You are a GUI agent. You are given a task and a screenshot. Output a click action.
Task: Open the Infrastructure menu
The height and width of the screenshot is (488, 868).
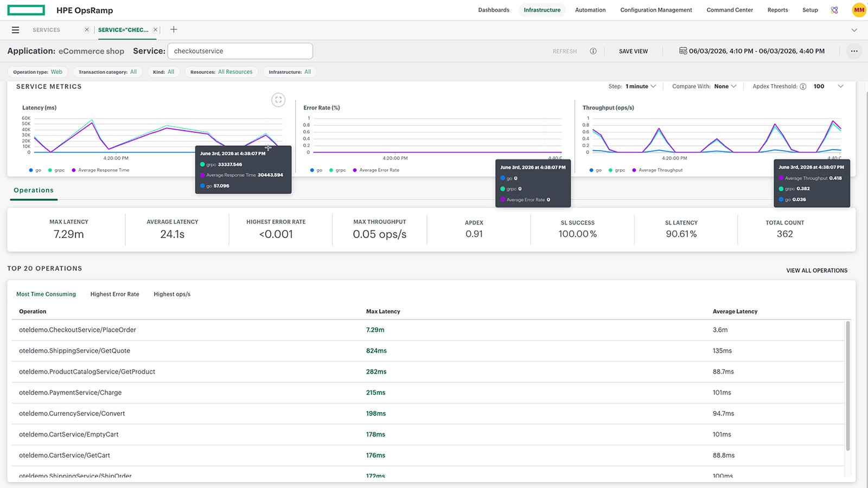(542, 10)
